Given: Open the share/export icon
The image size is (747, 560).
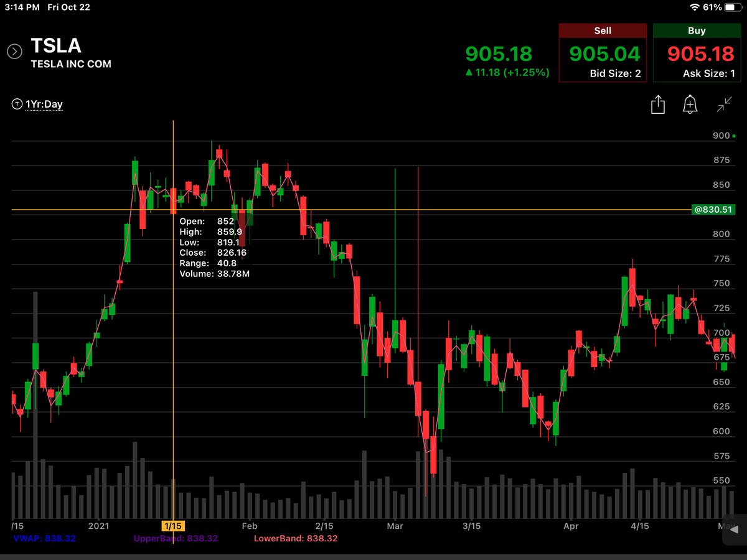Looking at the screenshot, I should click(658, 105).
